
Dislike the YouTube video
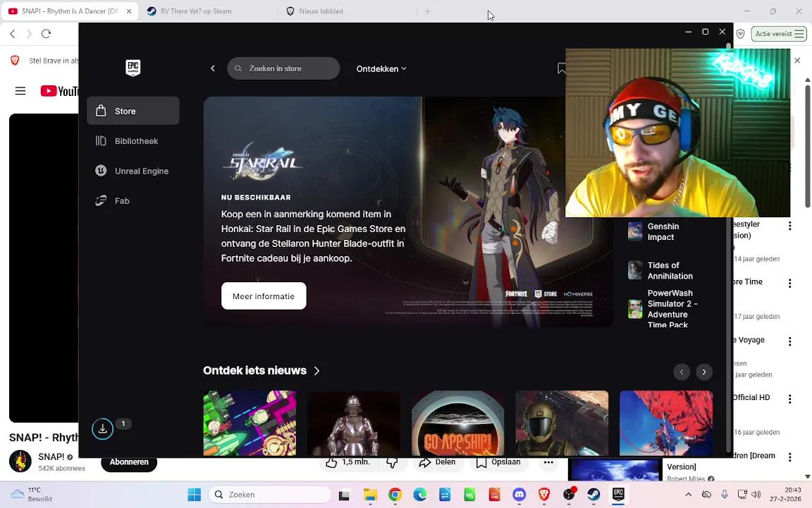point(393,462)
